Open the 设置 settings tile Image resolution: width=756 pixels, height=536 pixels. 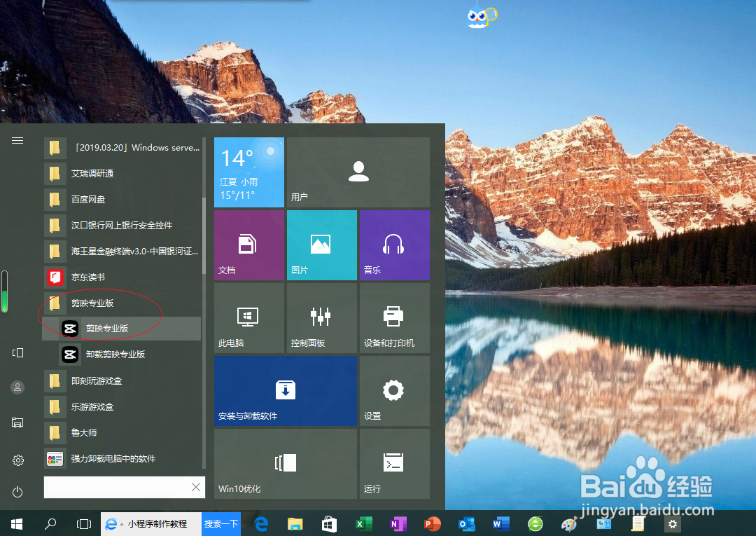394,391
